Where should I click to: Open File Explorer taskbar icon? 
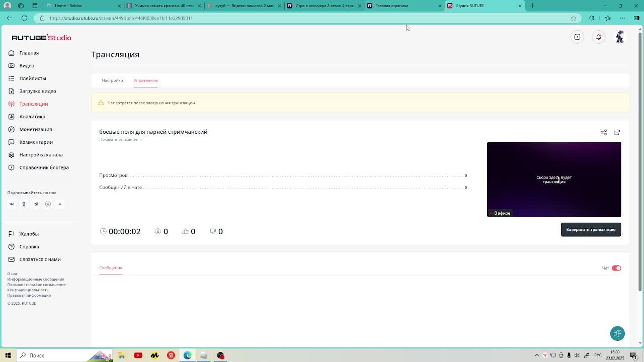[121, 355]
